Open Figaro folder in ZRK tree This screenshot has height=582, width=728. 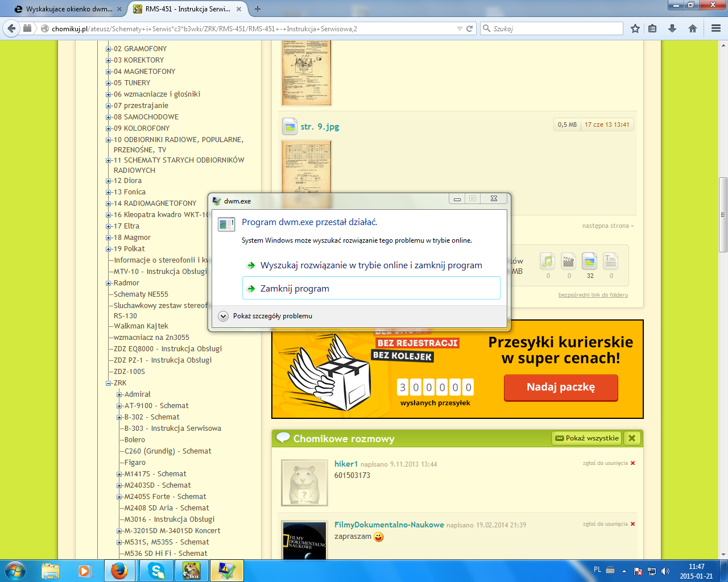(135, 463)
